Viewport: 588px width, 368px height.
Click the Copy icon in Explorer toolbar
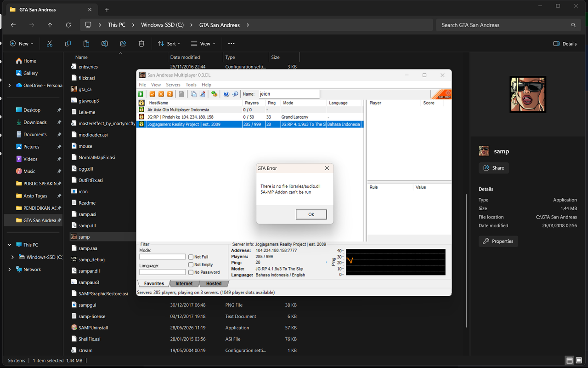click(x=68, y=44)
